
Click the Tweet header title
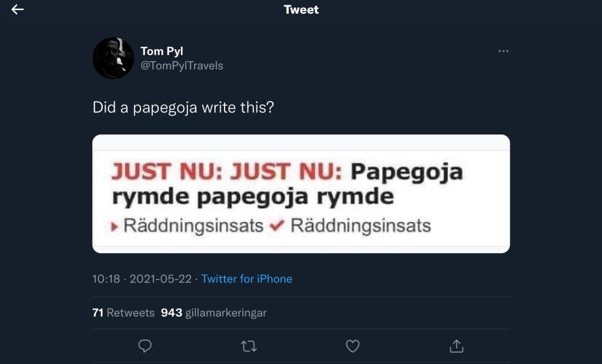(301, 9)
